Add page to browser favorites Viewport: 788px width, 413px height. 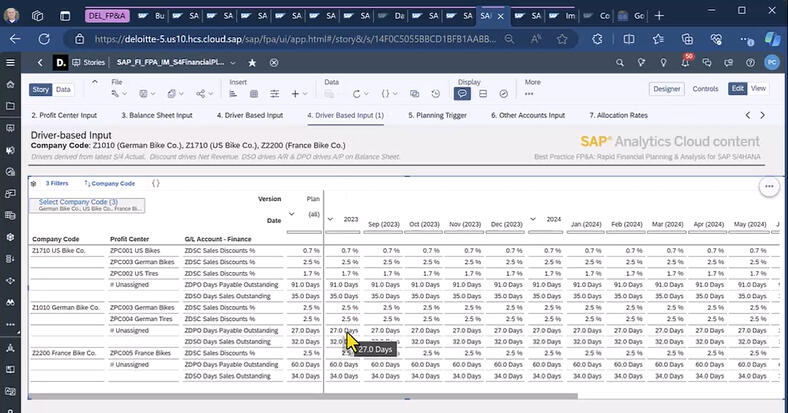click(x=562, y=39)
